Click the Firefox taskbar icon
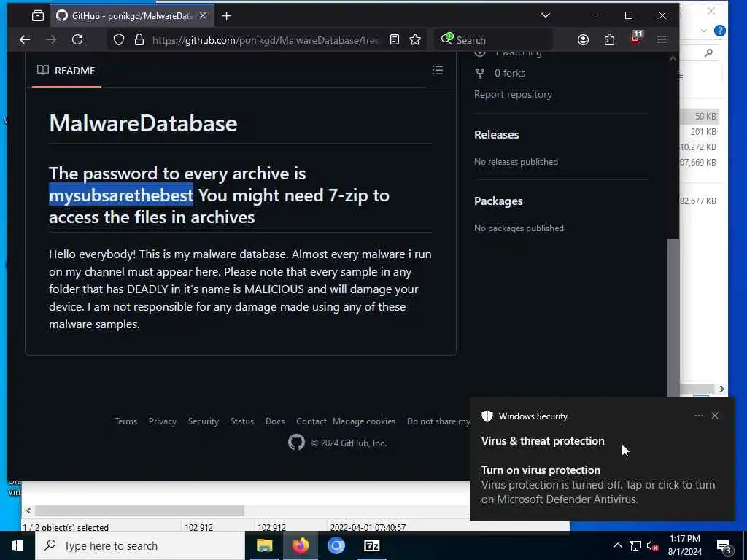The width and height of the screenshot is (747, 560). pos(300,545)
